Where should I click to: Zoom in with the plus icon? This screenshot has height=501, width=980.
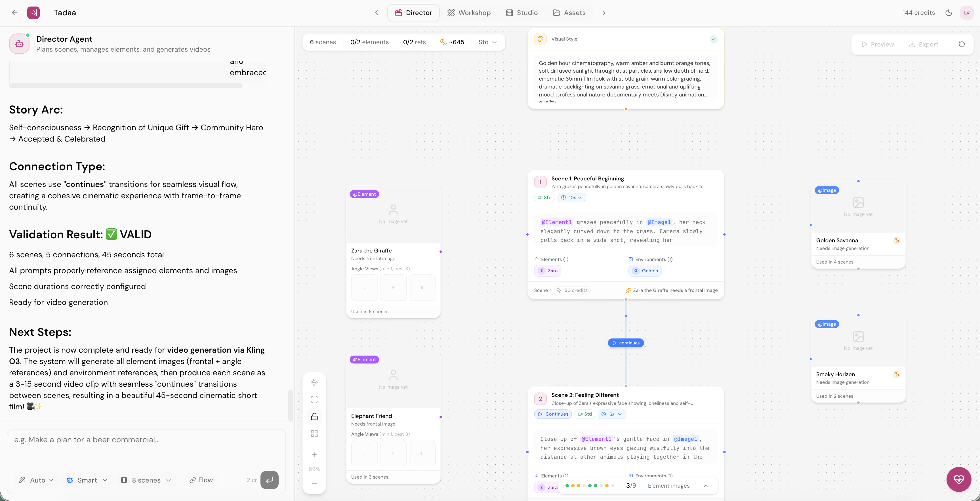(x=314, y=454)
